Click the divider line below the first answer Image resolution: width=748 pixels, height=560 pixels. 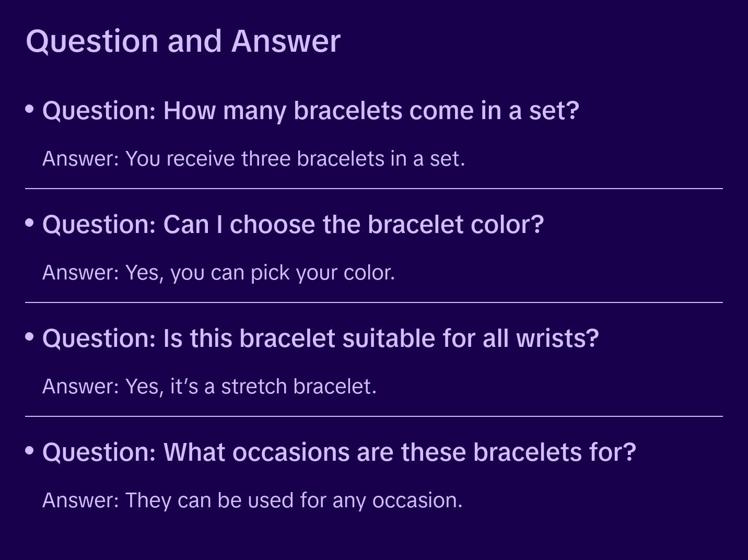click(374, 189)
